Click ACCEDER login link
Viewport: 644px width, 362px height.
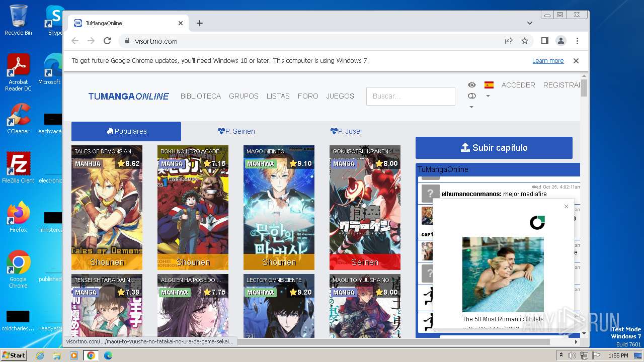click(518, 85)
